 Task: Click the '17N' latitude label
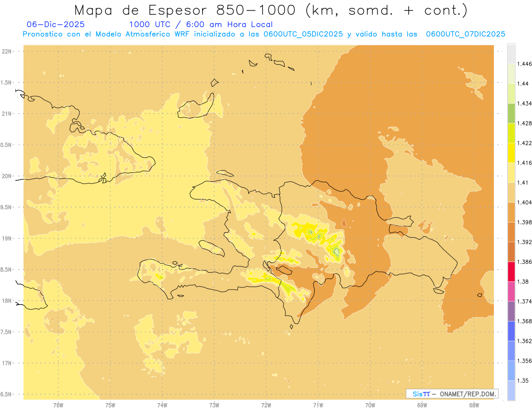8,363
